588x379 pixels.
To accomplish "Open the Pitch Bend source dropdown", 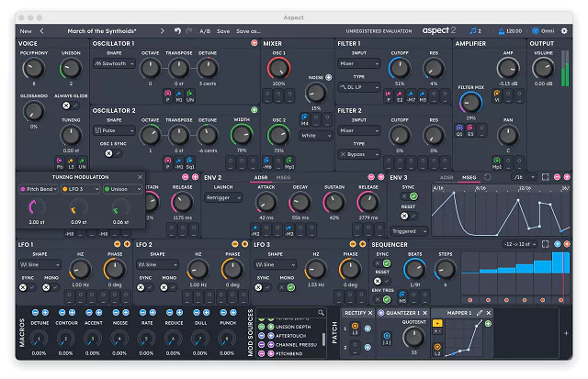I will [x=39, y=189].
